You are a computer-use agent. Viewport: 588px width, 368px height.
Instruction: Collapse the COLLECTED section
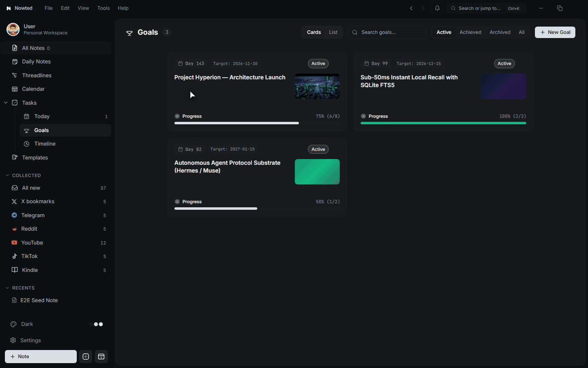coord(7,175)
